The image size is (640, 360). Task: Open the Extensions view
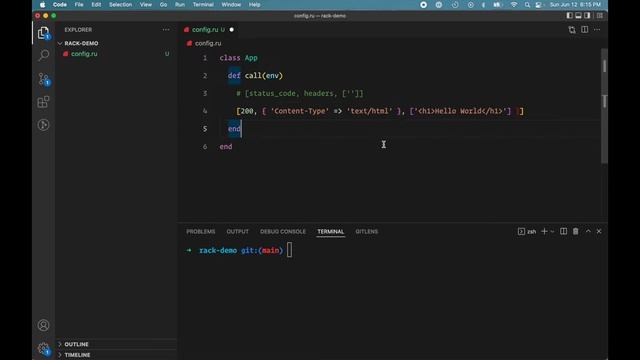43,102
